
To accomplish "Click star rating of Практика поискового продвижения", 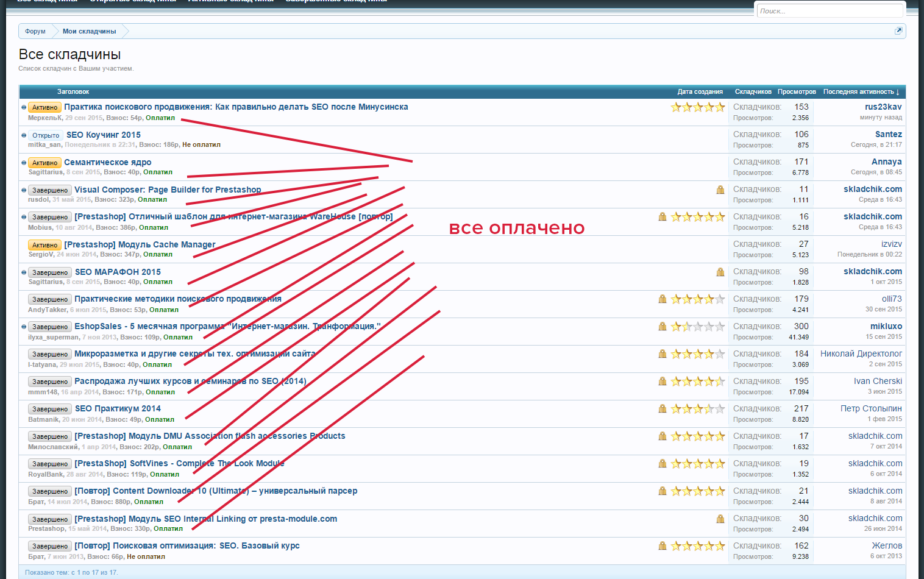I will [x=698, y=107].
